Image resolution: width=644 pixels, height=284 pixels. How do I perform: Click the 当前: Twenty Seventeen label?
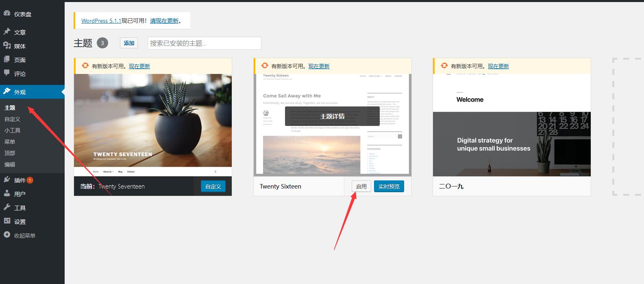[112, 186]
